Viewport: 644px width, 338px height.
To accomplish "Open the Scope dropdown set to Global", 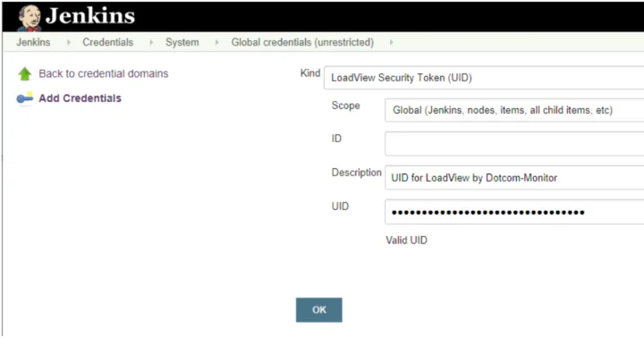I will coord(514,110).
